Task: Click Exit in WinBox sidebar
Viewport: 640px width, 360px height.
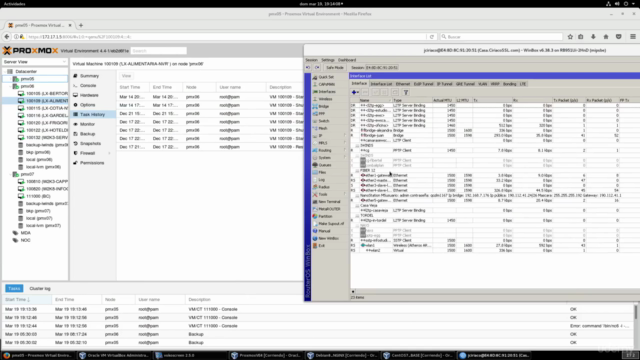Action: coord(322,246)
